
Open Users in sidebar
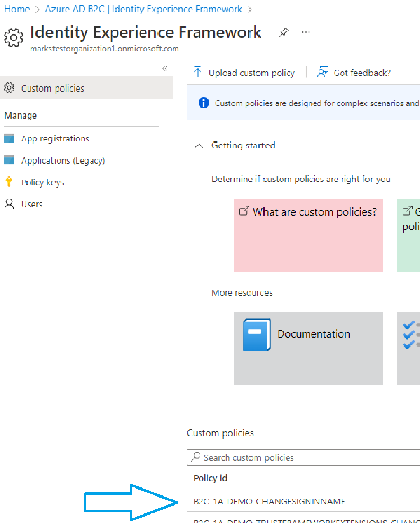(32, 204)
